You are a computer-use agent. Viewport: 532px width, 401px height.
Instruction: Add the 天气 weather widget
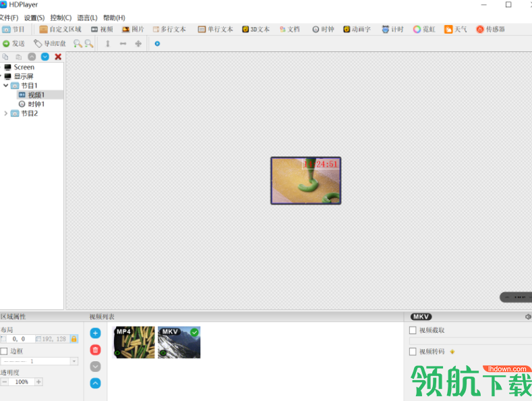(x=456, y=29)
